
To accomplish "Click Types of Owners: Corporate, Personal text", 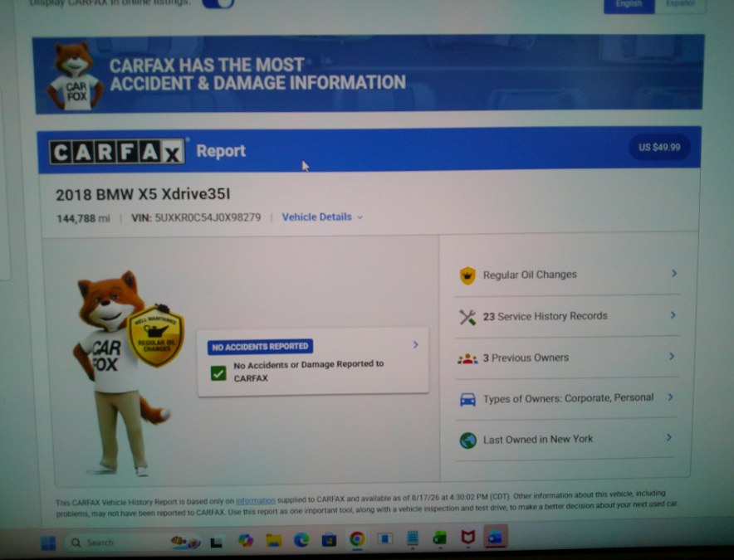I will [568, 398].
